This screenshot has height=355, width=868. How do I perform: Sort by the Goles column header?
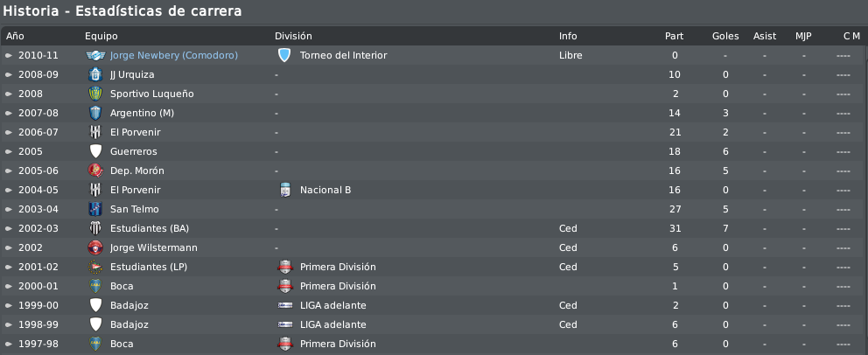click(725, 36)
